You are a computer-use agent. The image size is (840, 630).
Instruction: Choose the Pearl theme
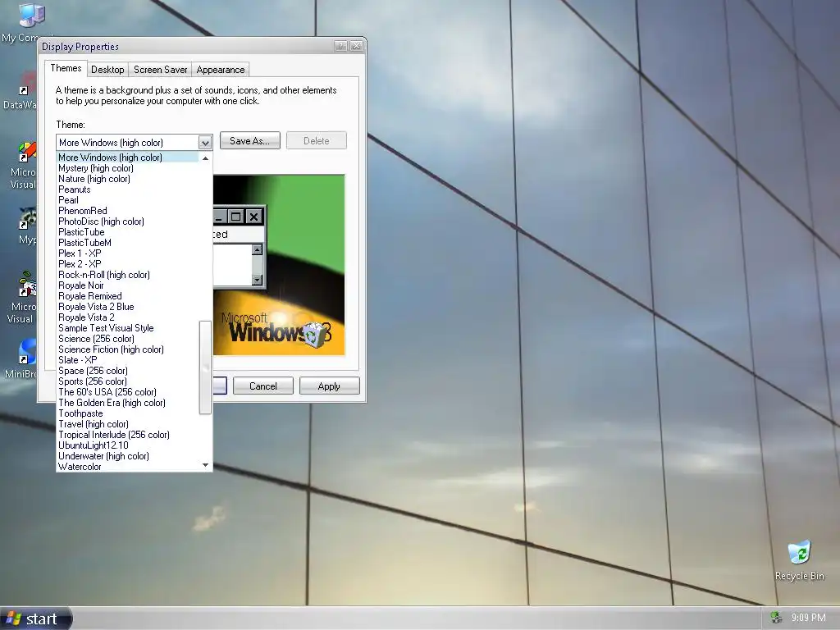tap(127, 200)
